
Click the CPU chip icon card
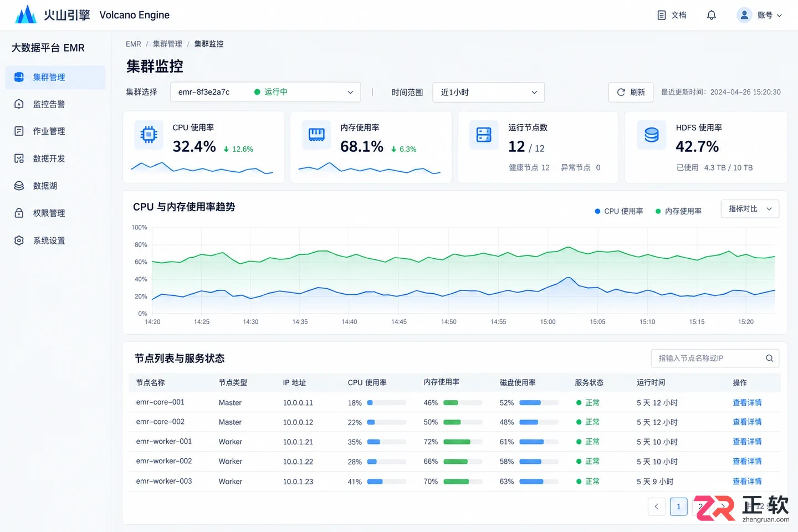coord(149,135)
